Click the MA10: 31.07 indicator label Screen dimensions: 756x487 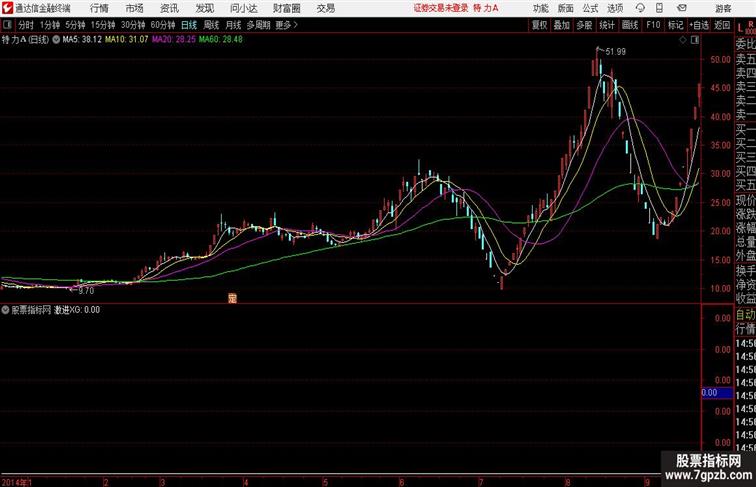pyautogui.click(x=127, y=40)
